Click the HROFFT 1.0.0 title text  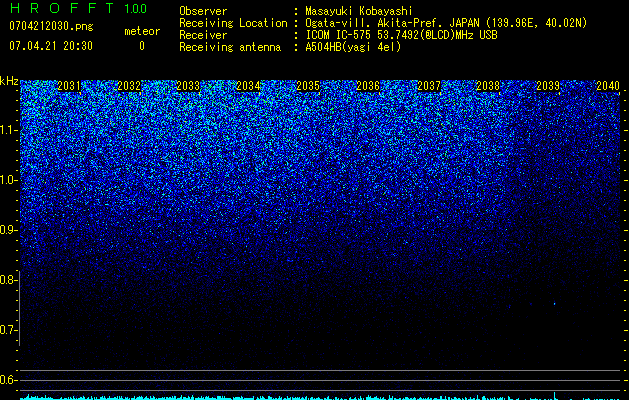78,8
